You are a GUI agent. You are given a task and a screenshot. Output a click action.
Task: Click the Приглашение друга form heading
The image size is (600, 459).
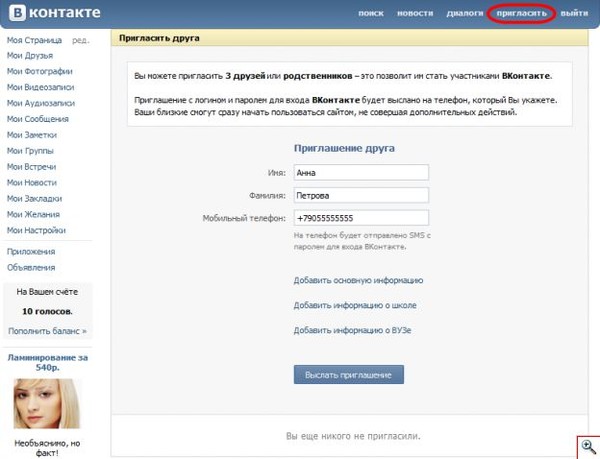pyautogui.click(x=344, y=148)
